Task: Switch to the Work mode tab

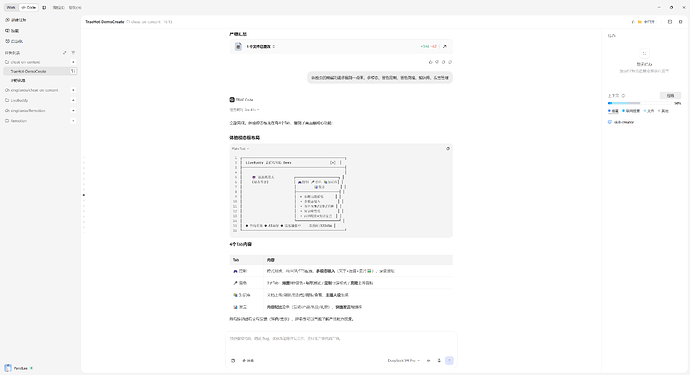Action: coord(11,7)
